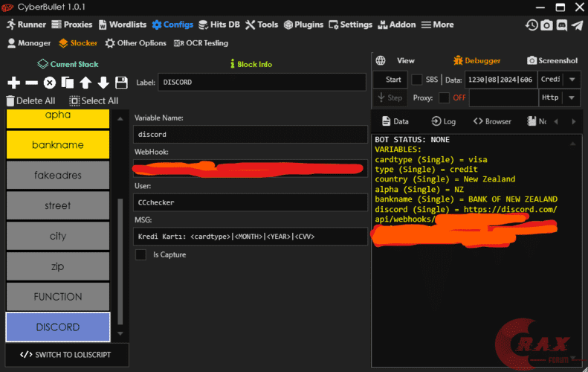Open the Http proxy type dropdown
The height and width of the screenshot is (372, 588).
(x=572, y=97)
